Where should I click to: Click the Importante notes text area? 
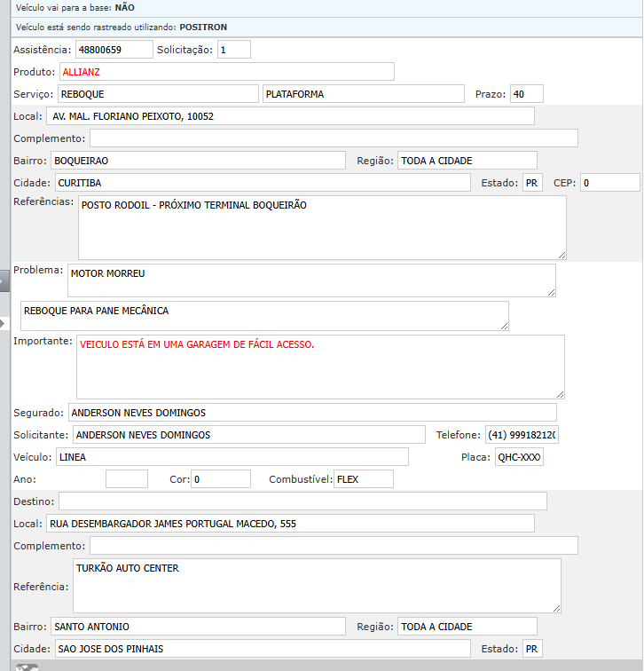[319, 367]
